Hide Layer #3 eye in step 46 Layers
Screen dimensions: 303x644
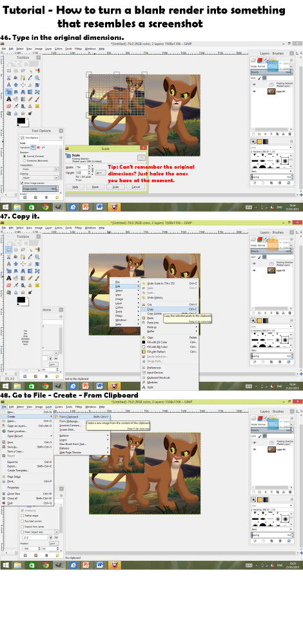point(254,91)
